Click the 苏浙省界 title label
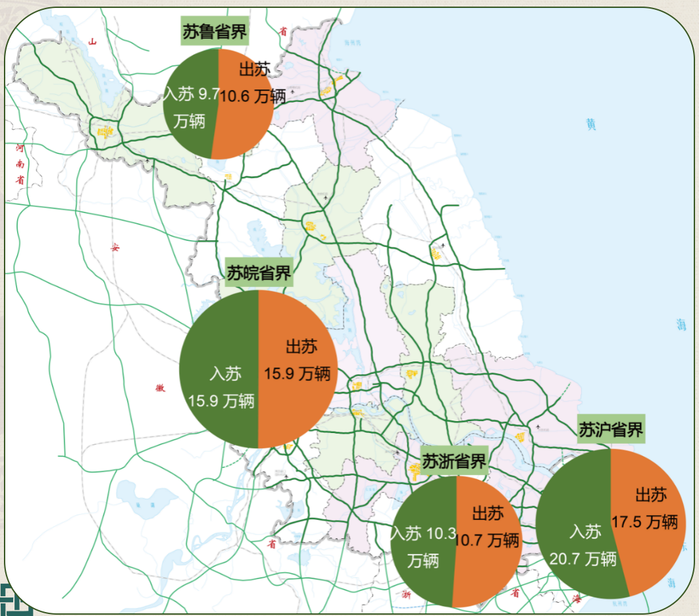This screenshot has width=699, height=616. (454, 461)
